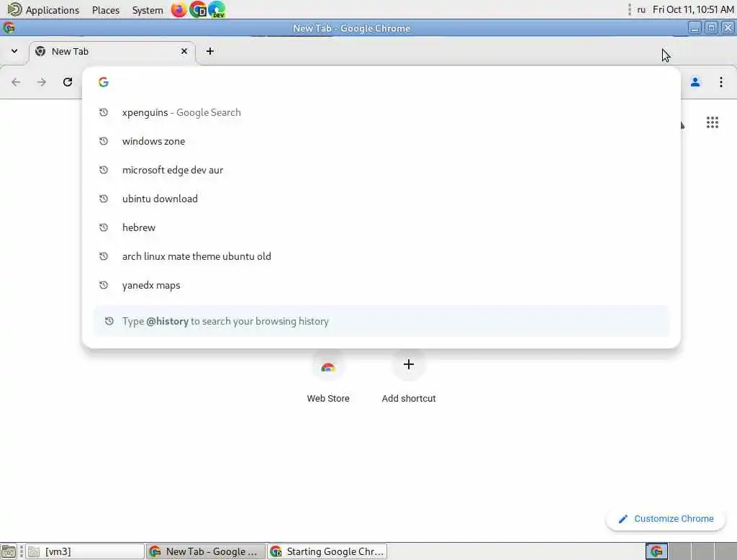The width and height of the screenshot is (737, 560).
Task: Close the New Tab tab
Action: 184,51
